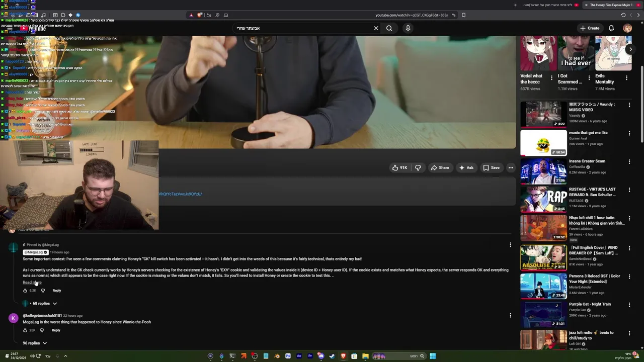Image resolution: width=644 pixels, height=362 pixels.
Task: Open @kollegeturnschuh5181 profile link
Action: pyautogui.click(x=42, y=316)
